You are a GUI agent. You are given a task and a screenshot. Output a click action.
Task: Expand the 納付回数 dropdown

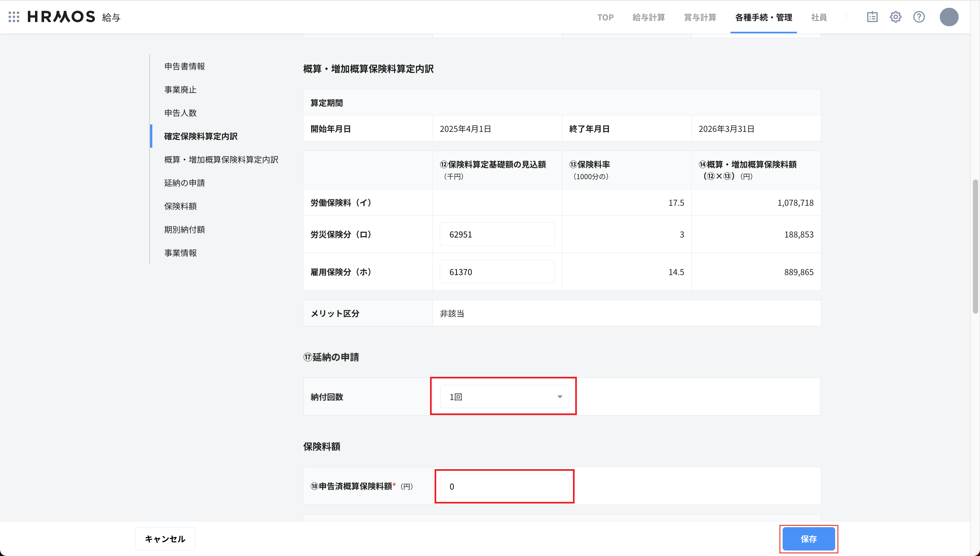(504, 397)
